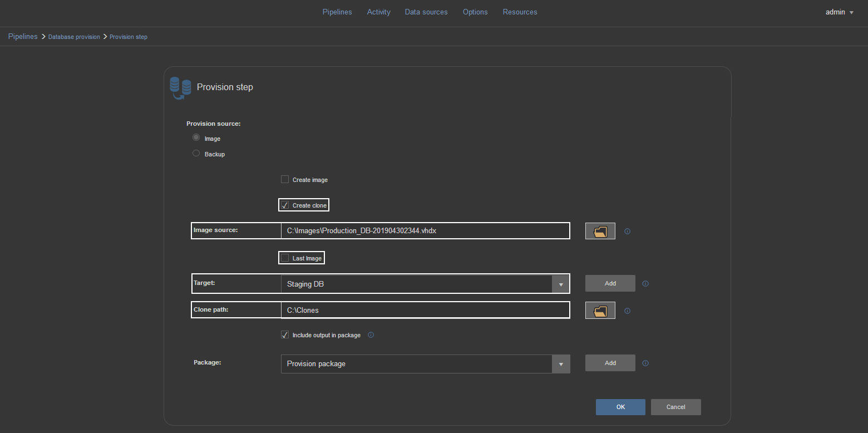868x433 pixels.
Task: Navigate to Database provision breadcrumb
Action: point(74,37)
